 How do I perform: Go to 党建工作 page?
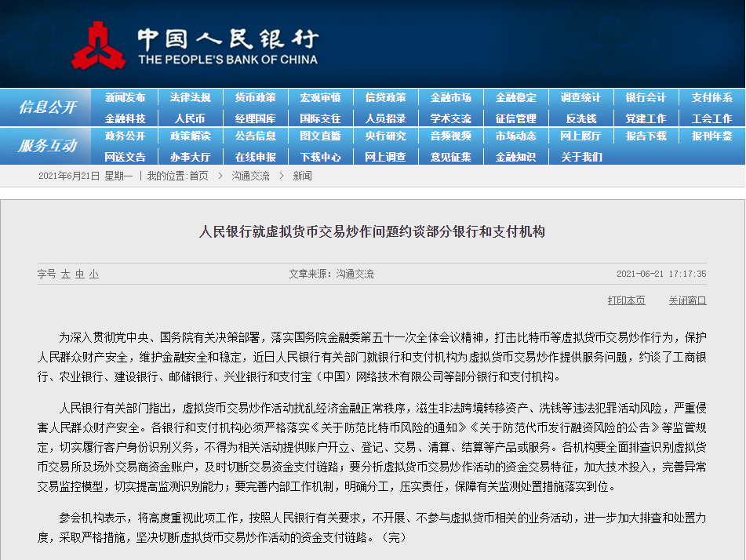646,118
